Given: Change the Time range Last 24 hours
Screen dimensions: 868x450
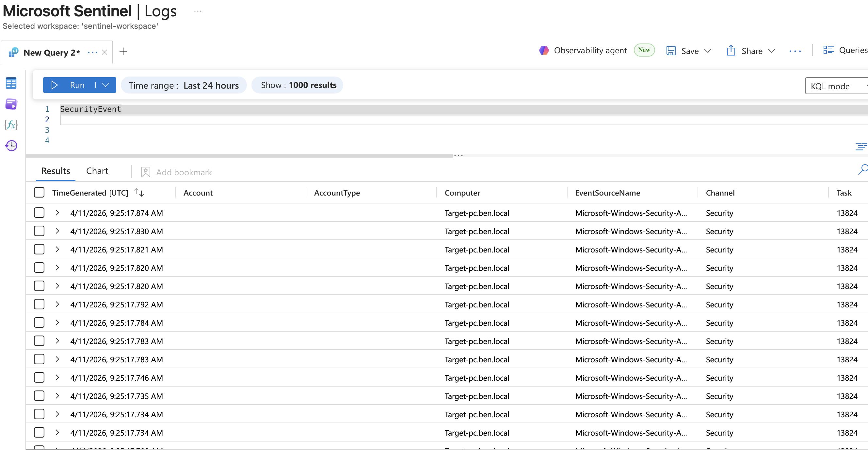Looking at the screenshot, I should pyautogui.click(x=184, y=85).
